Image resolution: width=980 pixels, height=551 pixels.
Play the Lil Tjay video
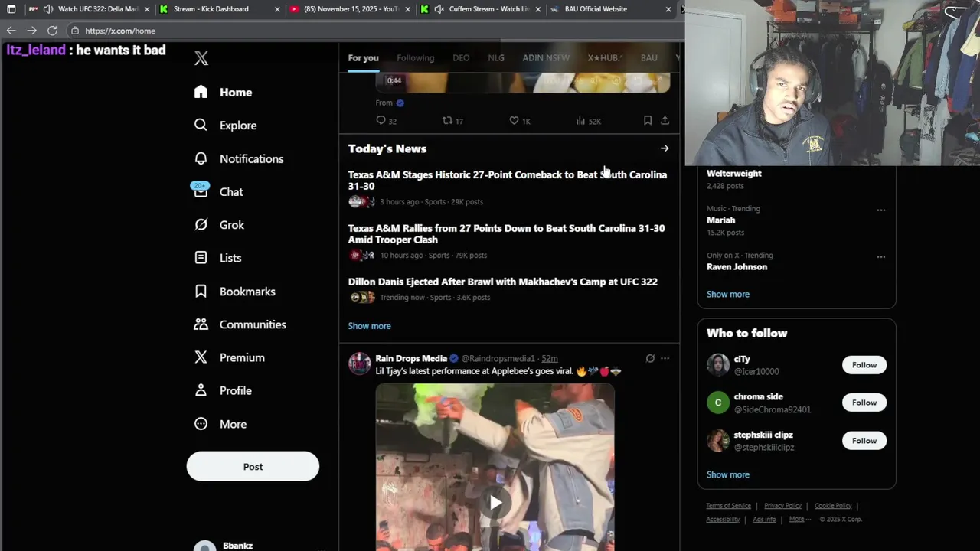pyautogui.click(x=495, y=503)
